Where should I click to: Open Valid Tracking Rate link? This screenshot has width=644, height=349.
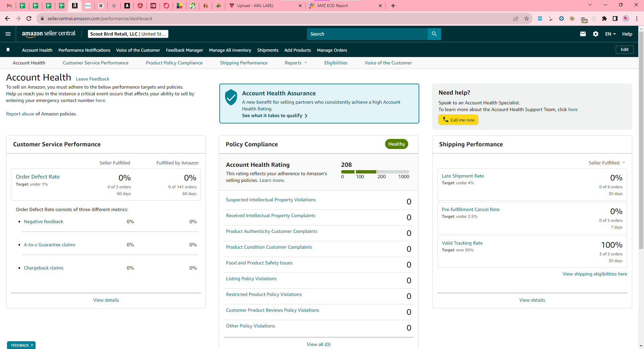click(x=462, y=243)
